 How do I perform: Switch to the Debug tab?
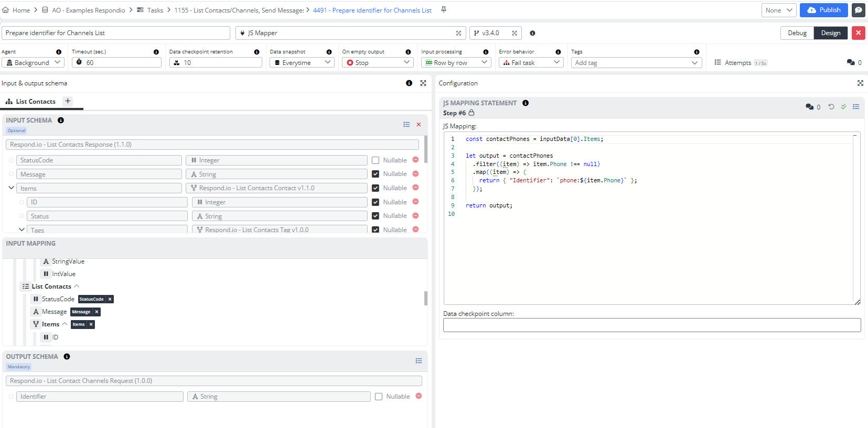click(797, 33)
